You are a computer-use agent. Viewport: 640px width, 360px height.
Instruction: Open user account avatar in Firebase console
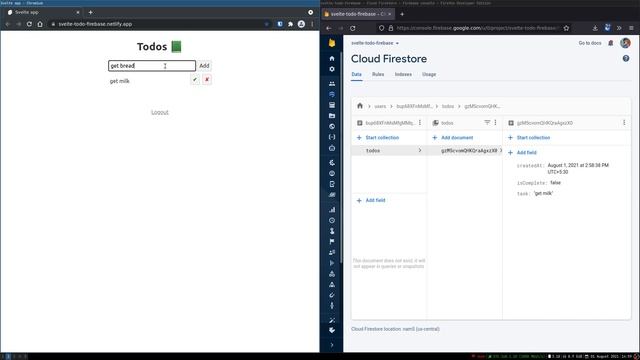[x=625, y=43]
